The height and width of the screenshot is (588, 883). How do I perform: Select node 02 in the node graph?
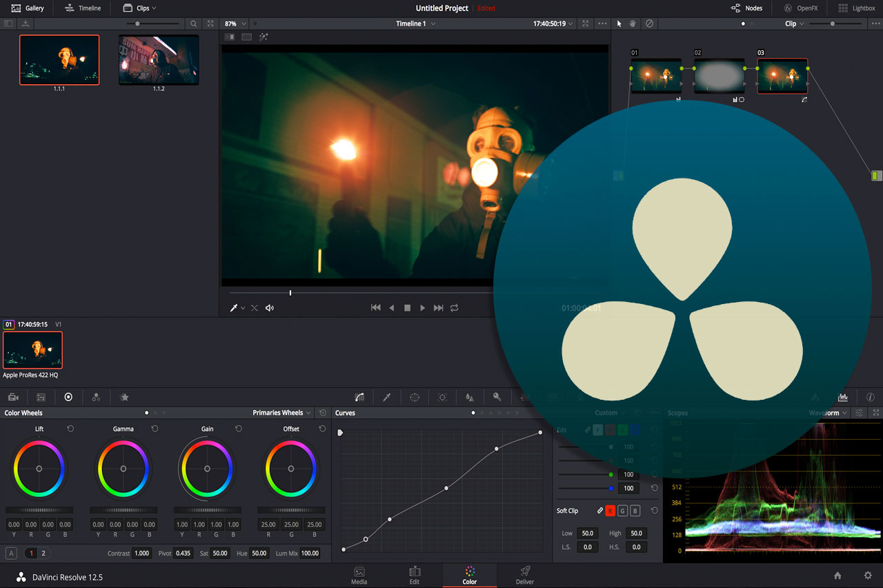tap(719, 74)
